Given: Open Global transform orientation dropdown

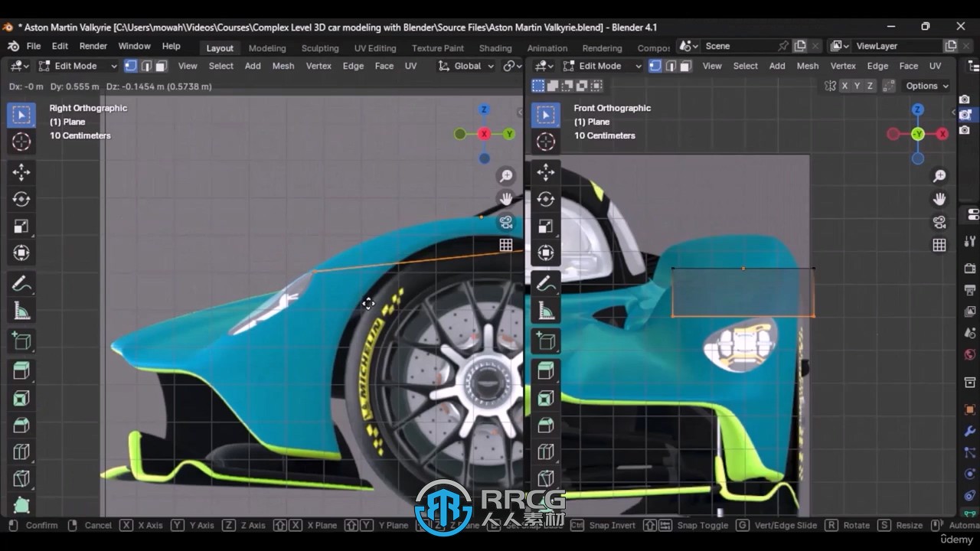Looking at the screenshot, I should 466,66.
